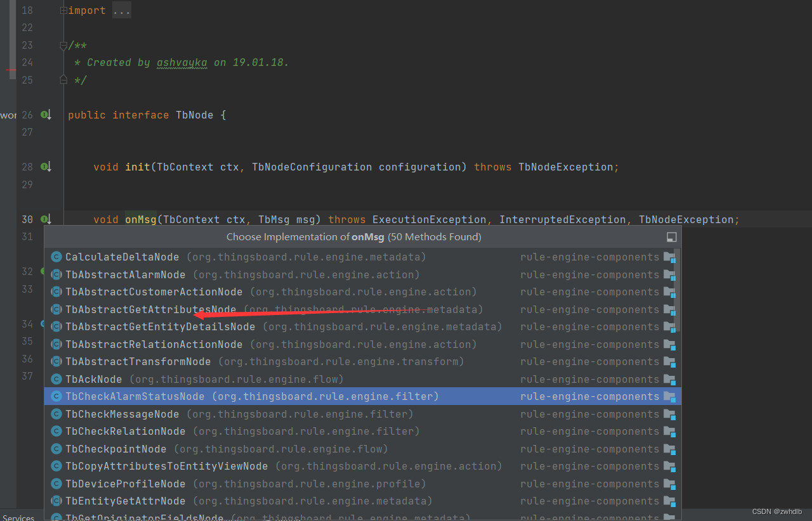The image size is (812, 521).
Task: Click the fold end marker after the Javadoc comment
Action: [63, 80]
